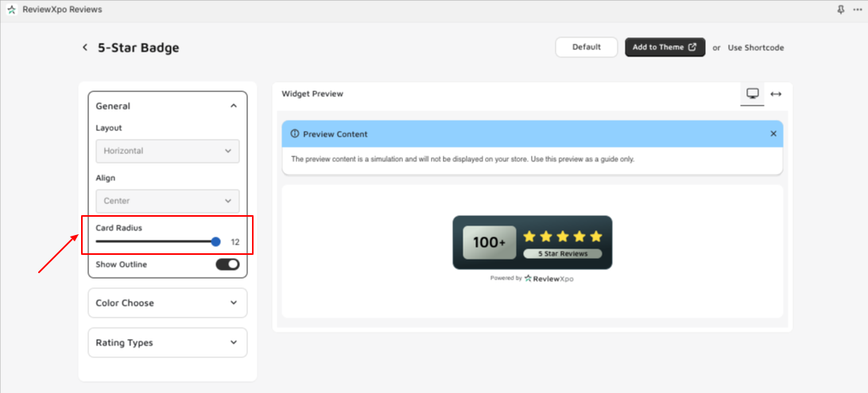Open the Layout dropdown showing Horizontal

pos(168,151)
